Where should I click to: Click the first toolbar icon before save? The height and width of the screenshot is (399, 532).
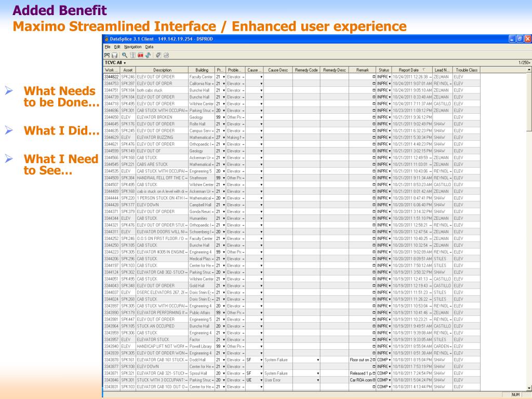[x=108, y=55]
